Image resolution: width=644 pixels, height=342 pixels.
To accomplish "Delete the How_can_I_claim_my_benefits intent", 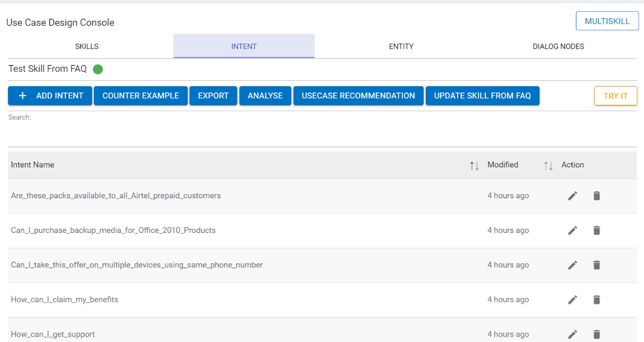I will [597, 299].
